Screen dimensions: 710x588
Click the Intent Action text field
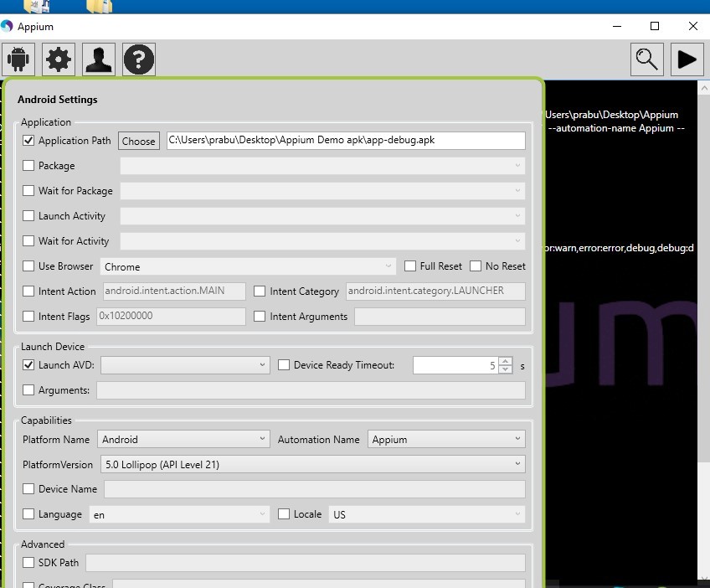[174, 291]
